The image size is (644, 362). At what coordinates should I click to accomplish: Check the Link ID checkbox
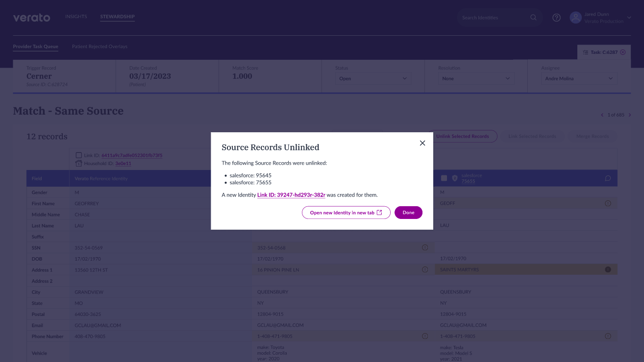point(79,155)
